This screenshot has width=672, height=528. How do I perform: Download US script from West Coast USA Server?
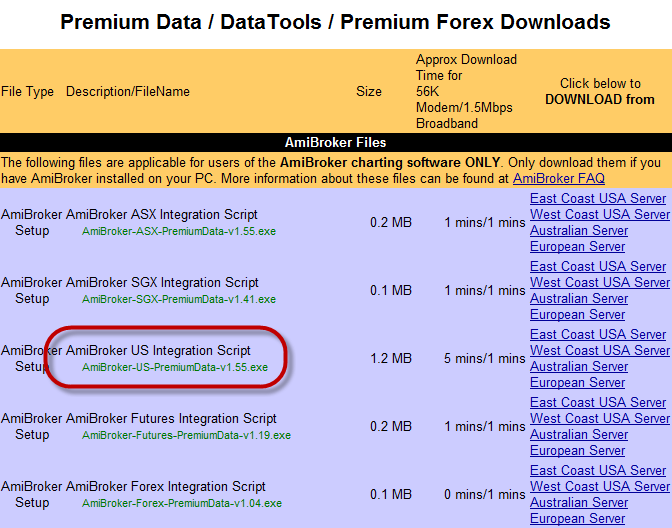pyautogui.click(x=600, y=351)
